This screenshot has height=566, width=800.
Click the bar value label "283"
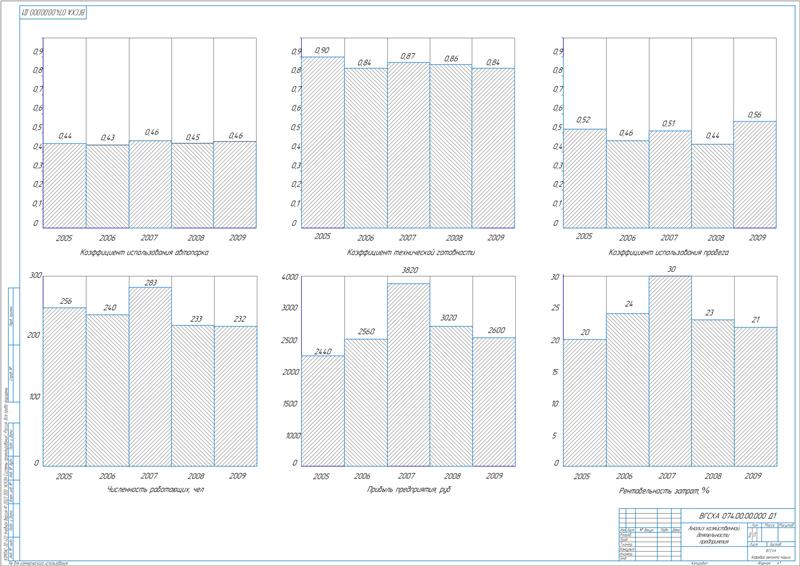click(x=151, y=282)
